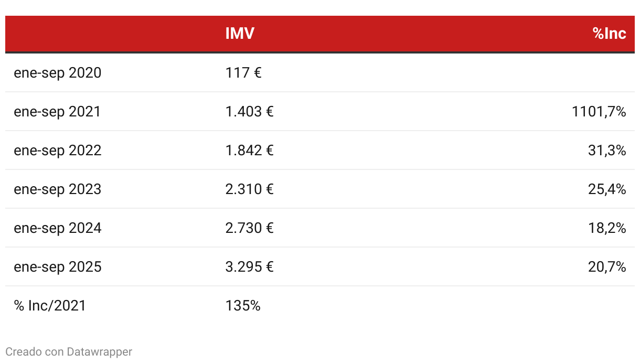Click the 135% total value
The width and height of the screenshot is (640, 364).
tap(243, 305)
